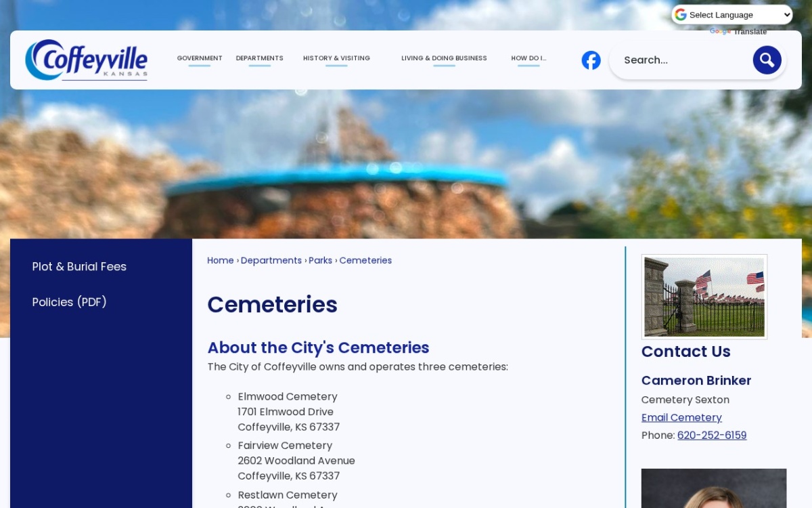The image size is (812, 508).
Task: Click 2602 Woodland Avenue address text
Action: pyautogui.click(x=296, y=461)
